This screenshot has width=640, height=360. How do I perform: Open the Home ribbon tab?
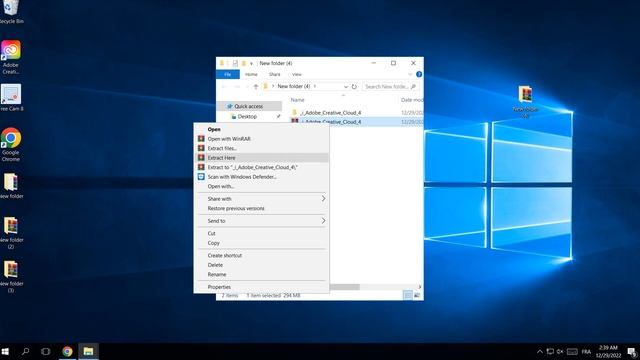point(251,74)
